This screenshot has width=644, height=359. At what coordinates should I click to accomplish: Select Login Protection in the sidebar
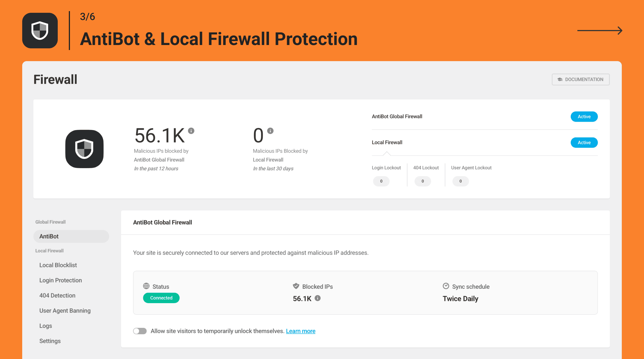pos(61,280)
